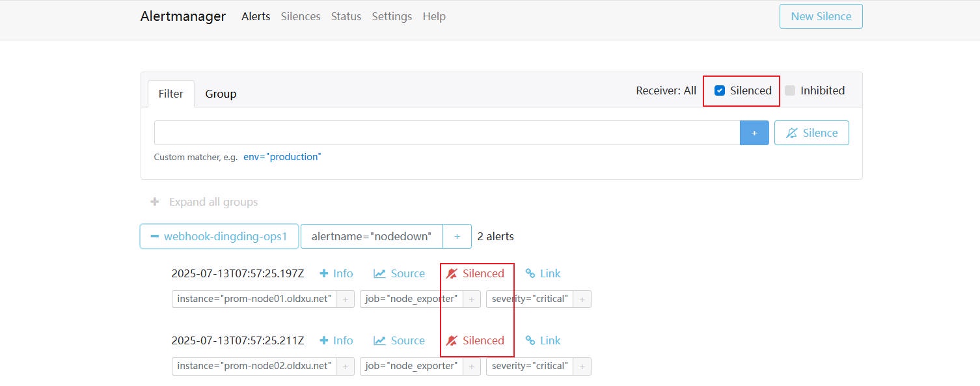Click the New Silence button
Viewport: 980px width, 386px height.
(x=821, y=17)
